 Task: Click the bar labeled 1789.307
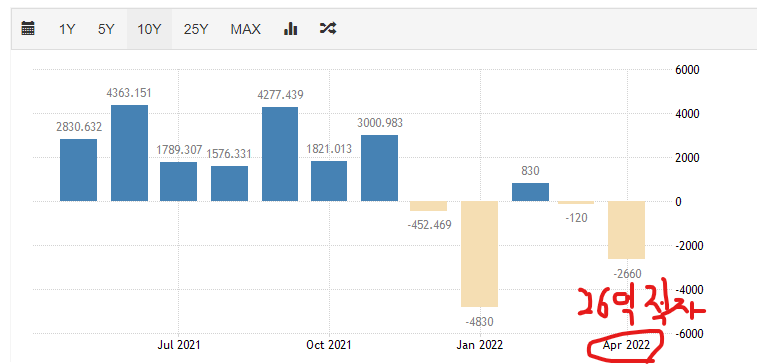[179, 182]
